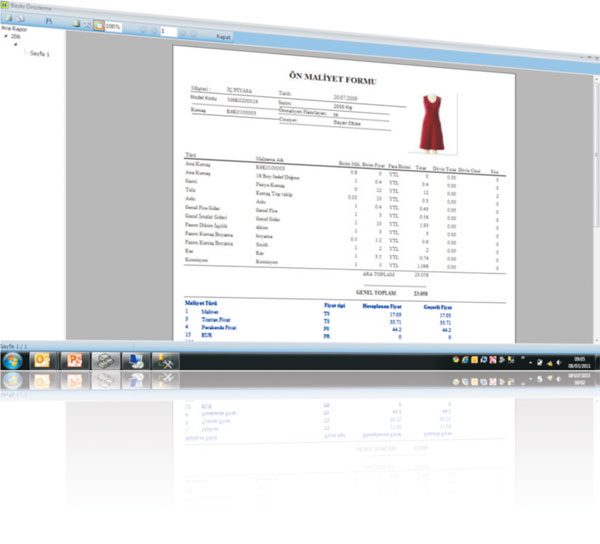This screenshot has height=544, width=600.
Task: Click the Print icon in the preview toolbar
Action: (x=8, y=18)
